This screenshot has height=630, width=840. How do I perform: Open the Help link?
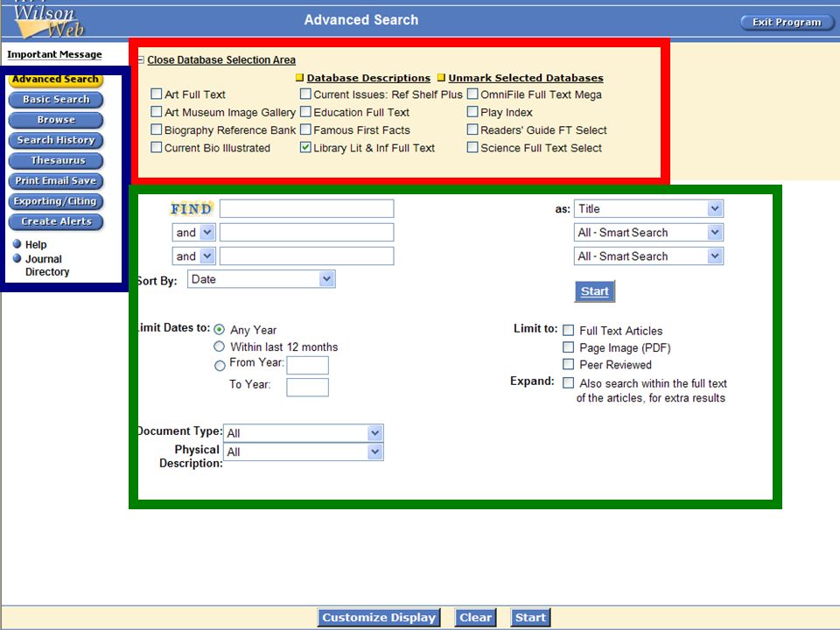click(x=36, y=244)
